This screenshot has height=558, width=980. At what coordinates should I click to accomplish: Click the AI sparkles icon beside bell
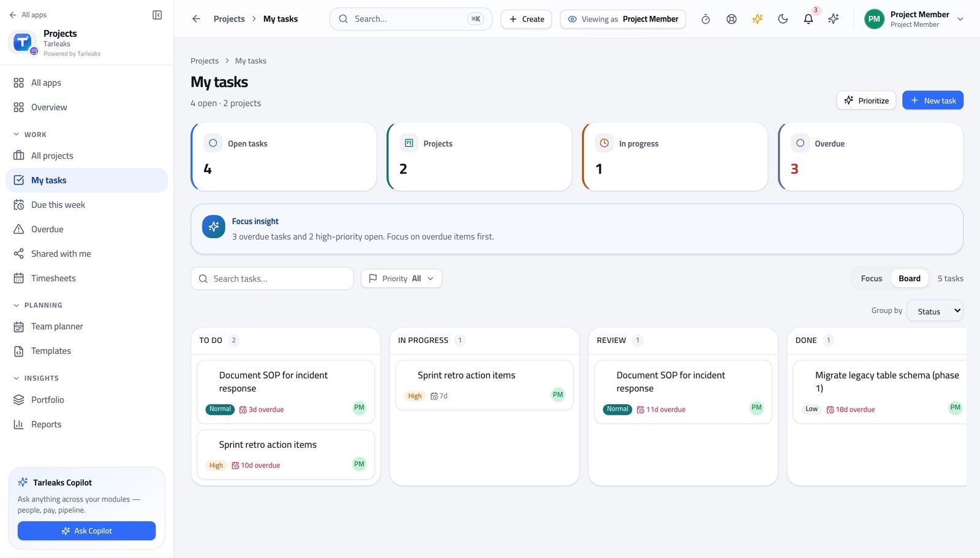point(834,19)
